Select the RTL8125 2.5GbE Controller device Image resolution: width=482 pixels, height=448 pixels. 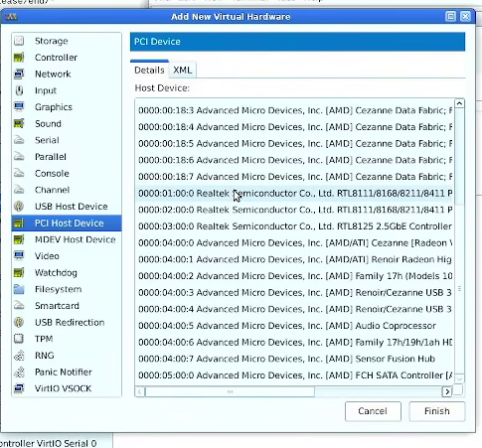coord(295,226)
